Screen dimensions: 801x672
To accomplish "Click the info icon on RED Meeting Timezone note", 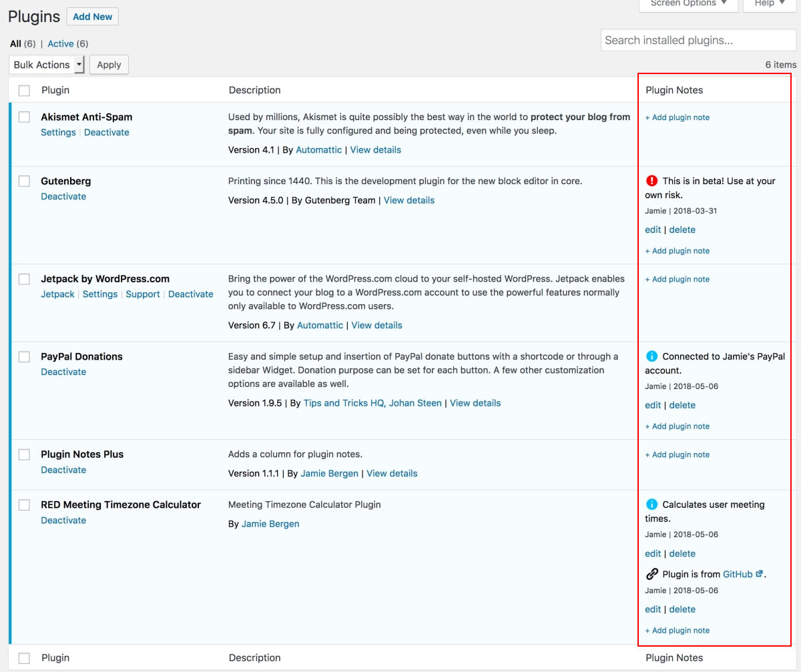I will [x=651, y=503].
